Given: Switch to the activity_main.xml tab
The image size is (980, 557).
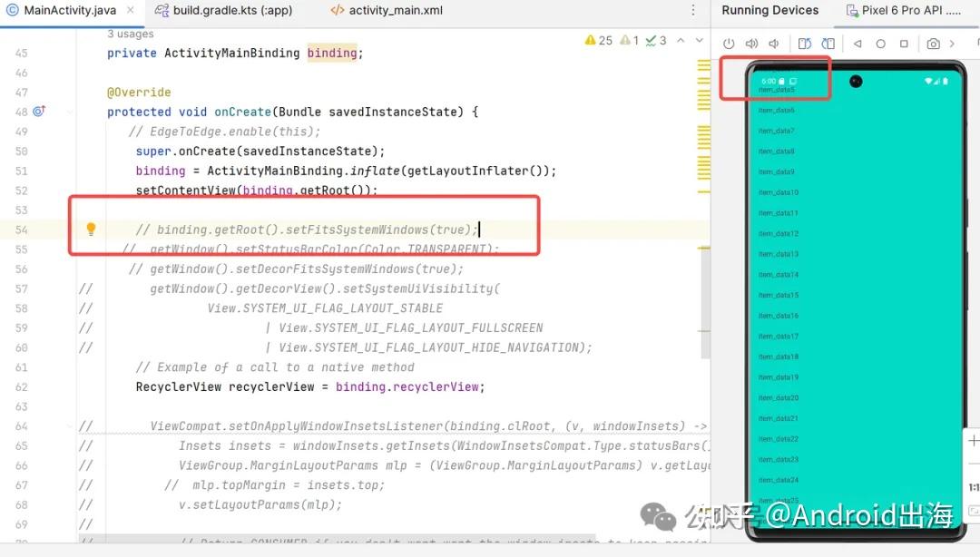Looking at the screenshot, I should (386, 11).
